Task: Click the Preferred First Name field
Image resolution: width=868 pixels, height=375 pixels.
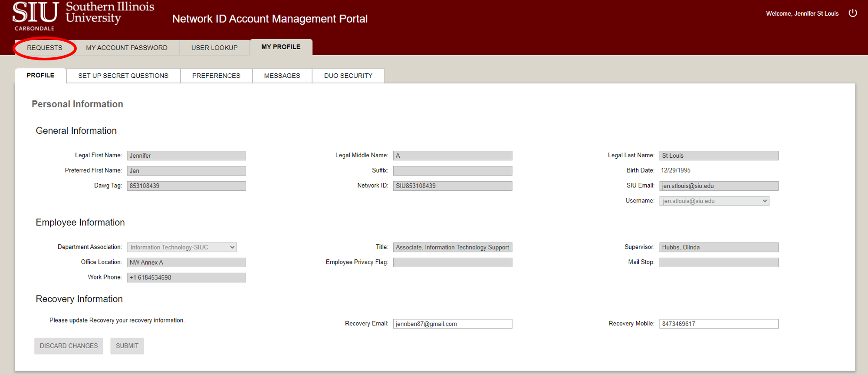Action: point(186,171)
